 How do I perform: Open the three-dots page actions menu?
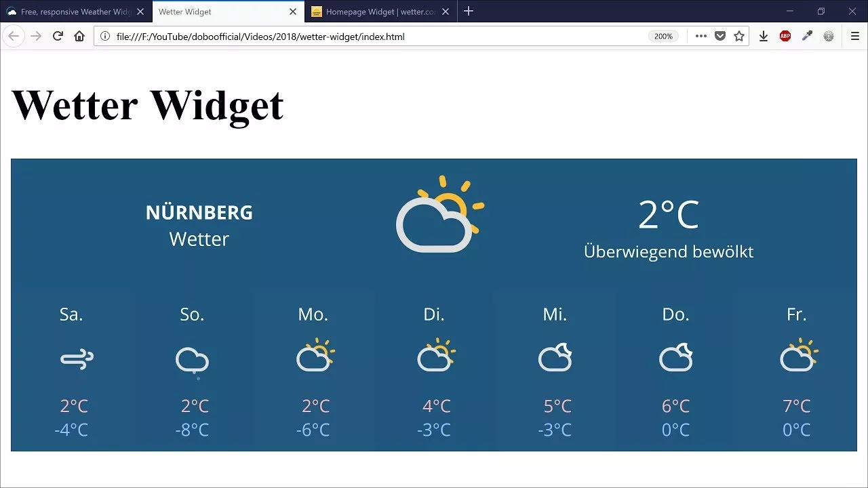click(701, 36)
